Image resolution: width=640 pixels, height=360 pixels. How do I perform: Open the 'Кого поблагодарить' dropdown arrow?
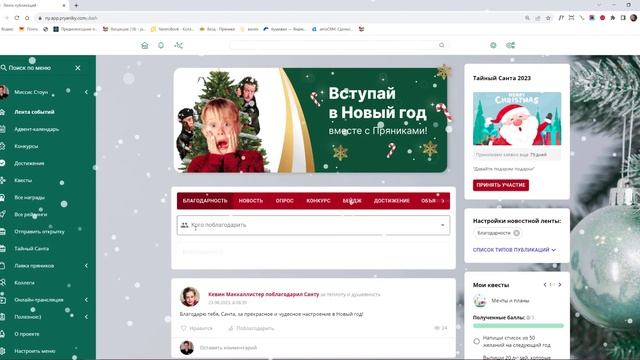442,225
